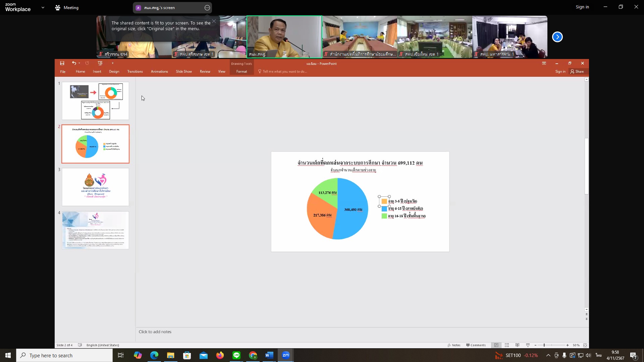The image size is (644, 362).
Task: Open Microsoft Edge from taskbar
Action: point(154,355)
